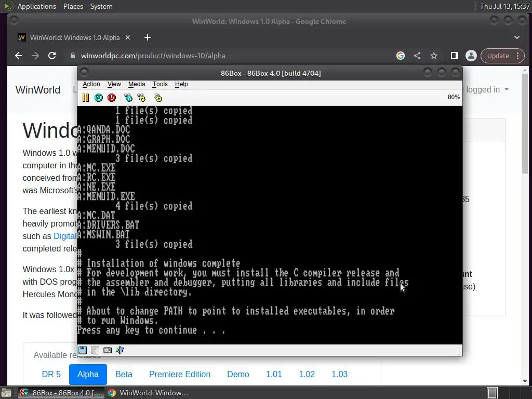Open Help menu in 86Box
The height and width of the screenshot is (399, 532).
[x=181, y=84]
